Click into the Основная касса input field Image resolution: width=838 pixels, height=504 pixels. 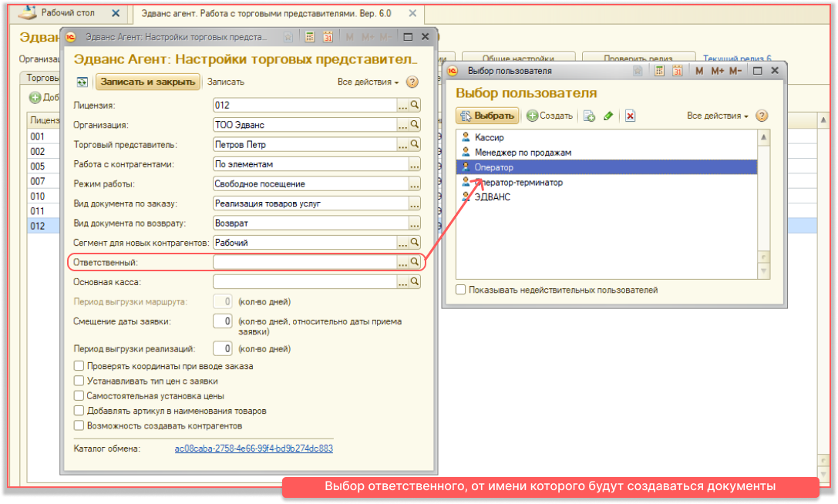pos(305,282)
